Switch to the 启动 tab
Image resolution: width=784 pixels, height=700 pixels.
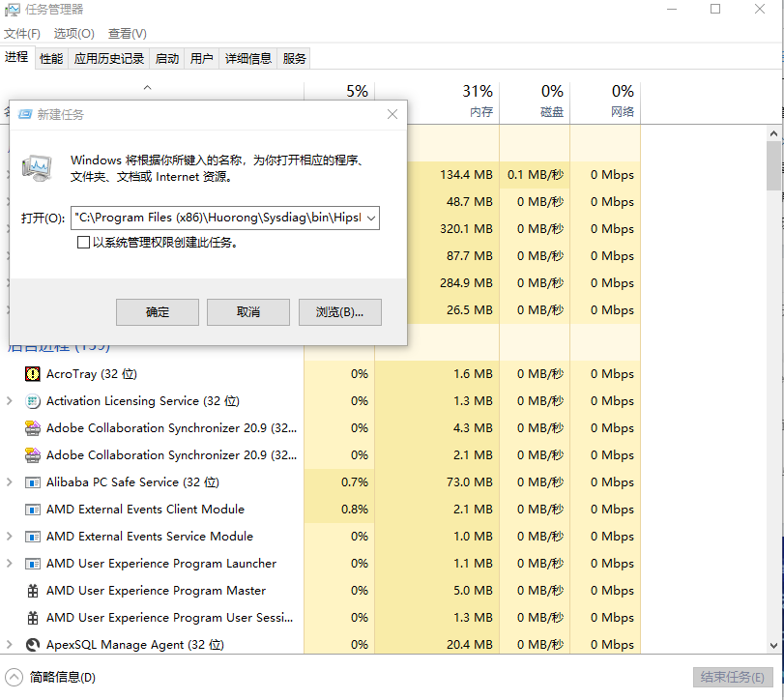(x=167, y=59)
